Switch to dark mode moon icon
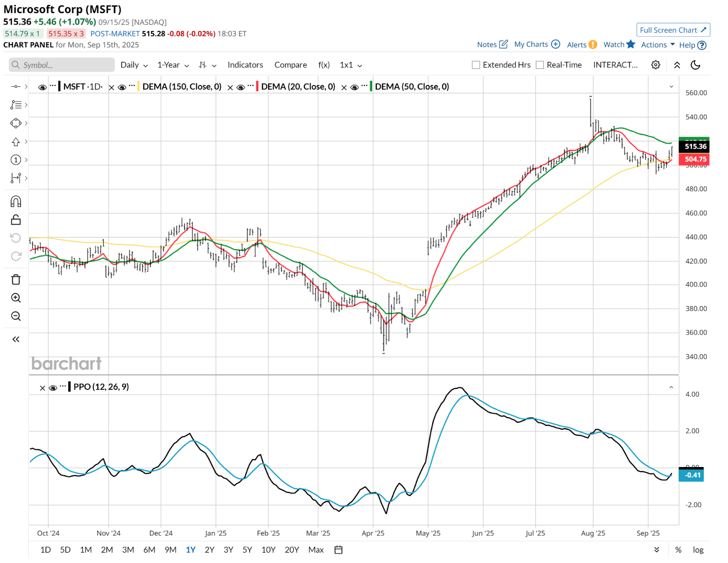 click(696, 65)
